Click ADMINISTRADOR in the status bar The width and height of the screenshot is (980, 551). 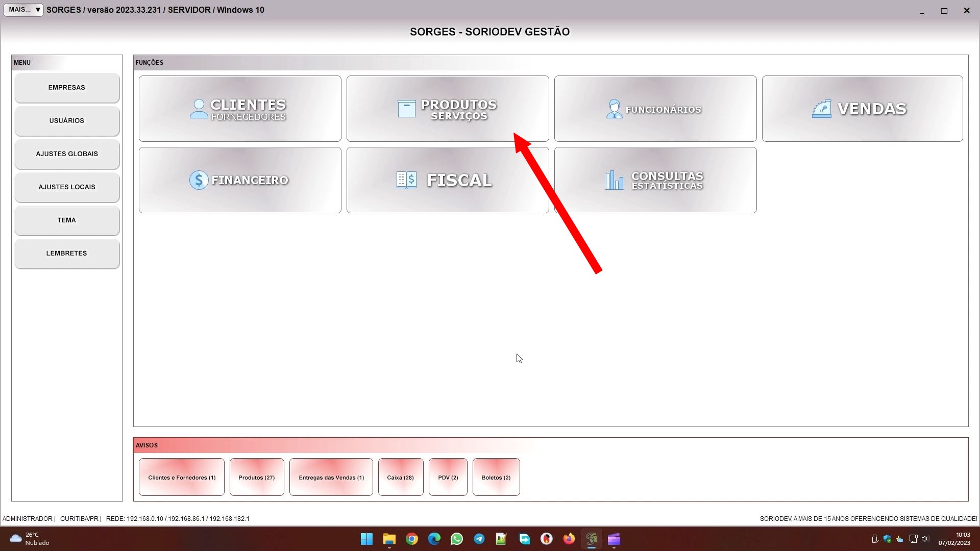click(x=28, y=519)
